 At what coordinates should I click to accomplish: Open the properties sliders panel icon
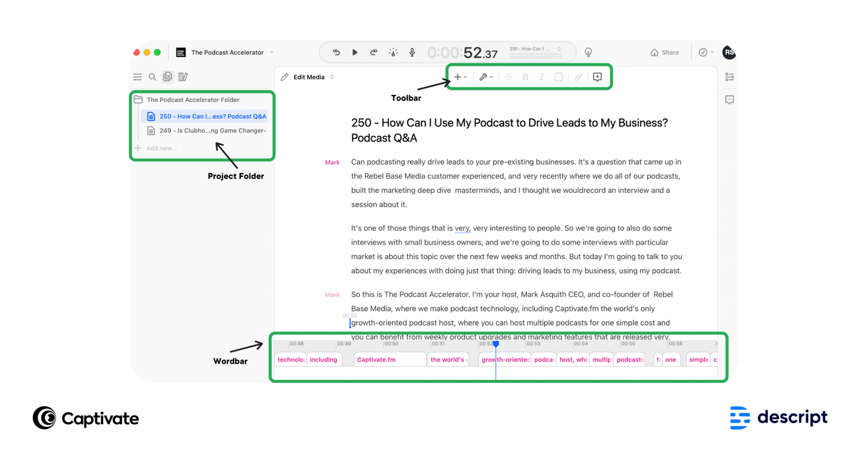pos(729,77)
